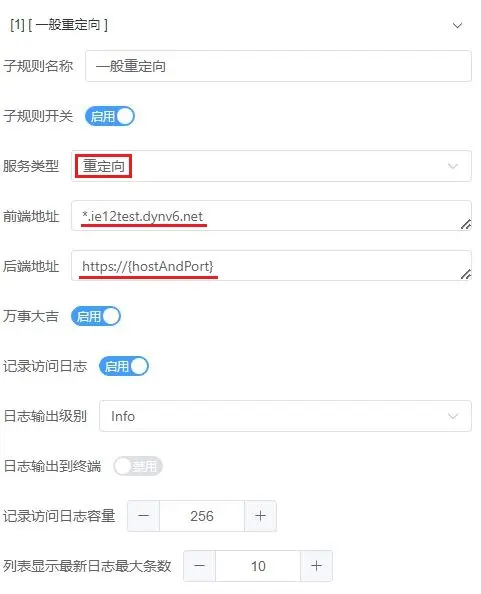Viewport: 481px width, 594px height.
Task: Decrease 记录访问日志容量 with minus button
Action: coord(143,516)
